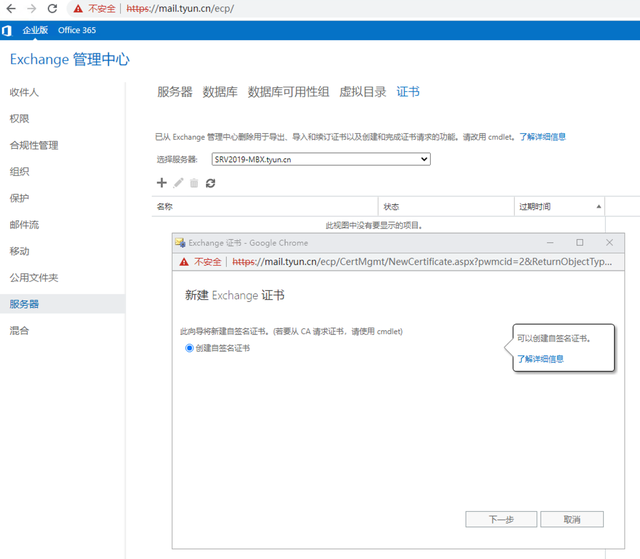Select 合规性管理 in left navigation
The height and width of the screenshot is (559, 640).
(34, 145)
